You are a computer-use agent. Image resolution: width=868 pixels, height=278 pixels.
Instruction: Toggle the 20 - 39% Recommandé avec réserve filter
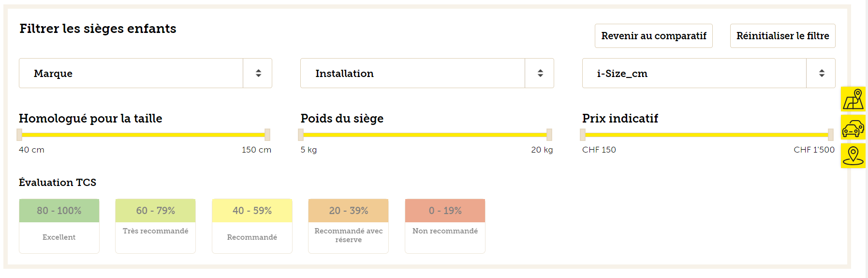pyautogui.click(x=348, y=226)
